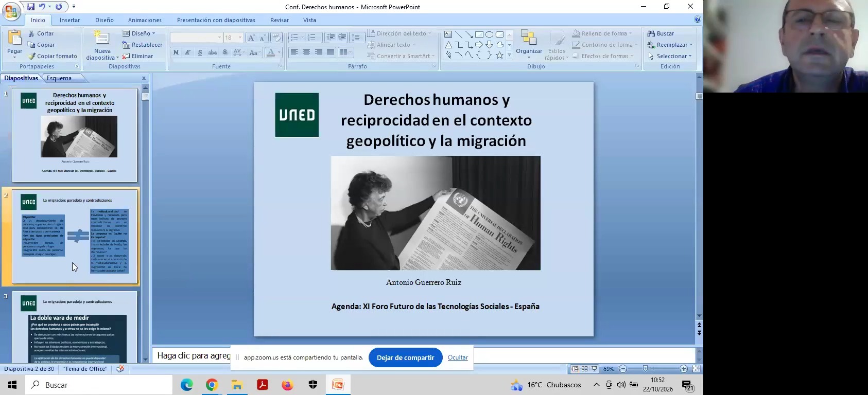Viewport: 868px width, 395px height.
Task: Align text to the left
Action: coord(294,52)
